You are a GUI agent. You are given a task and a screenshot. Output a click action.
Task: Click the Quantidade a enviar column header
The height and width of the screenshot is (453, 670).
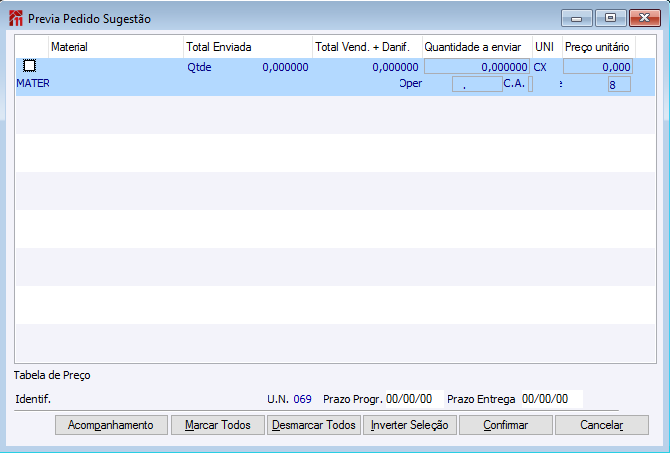[x=477, y=47]
